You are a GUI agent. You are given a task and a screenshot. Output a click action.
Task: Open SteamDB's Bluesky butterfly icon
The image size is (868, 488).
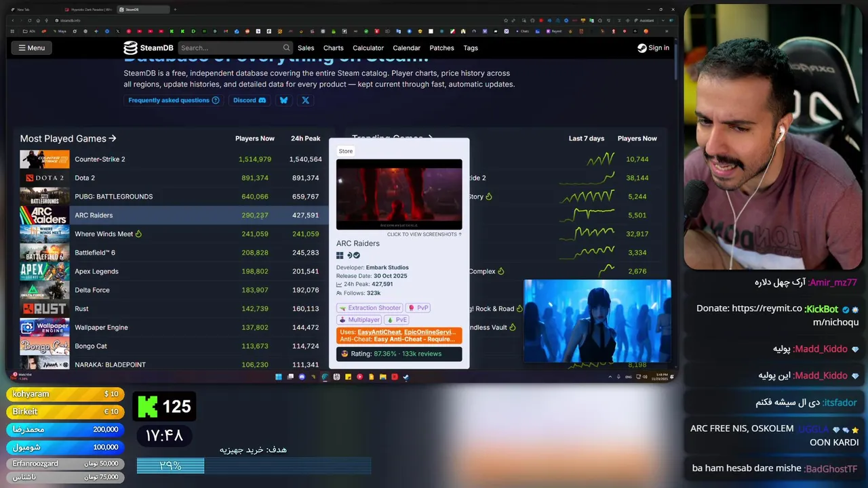click(283, 100)
